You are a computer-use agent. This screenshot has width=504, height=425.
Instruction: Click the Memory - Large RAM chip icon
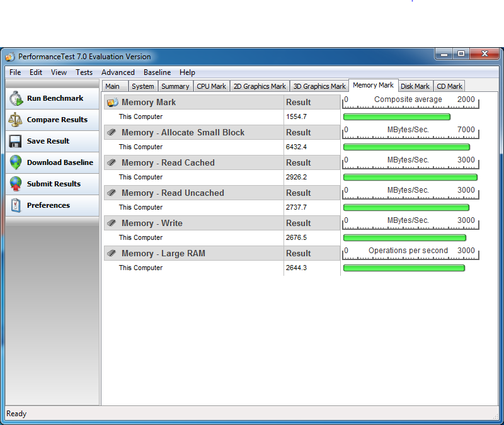pyautogui.click(x=112, y=253)
